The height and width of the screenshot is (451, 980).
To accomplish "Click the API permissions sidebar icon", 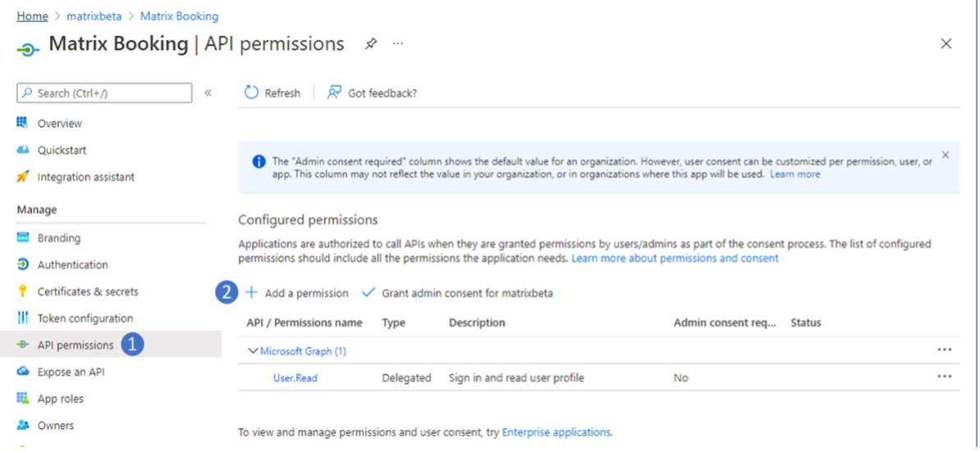I will click(x=23, y=344).
